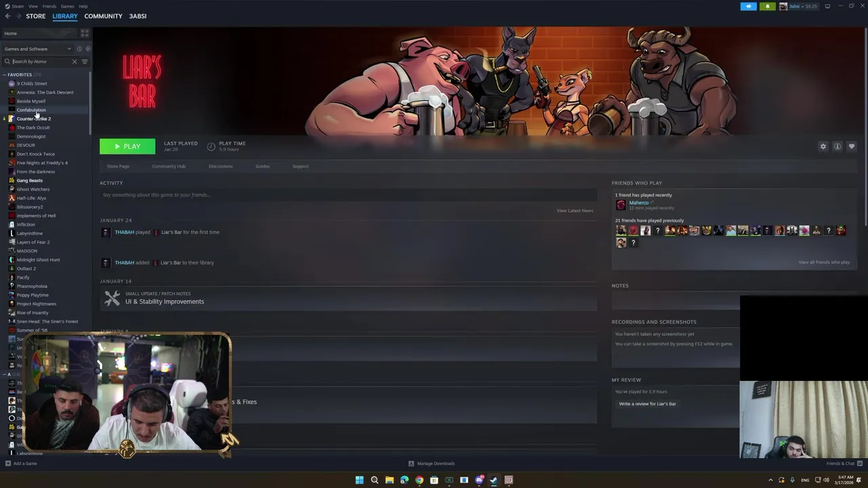Click the Big Picture mode monitor icon
This screenshot has height=488, width=868.
827,6
